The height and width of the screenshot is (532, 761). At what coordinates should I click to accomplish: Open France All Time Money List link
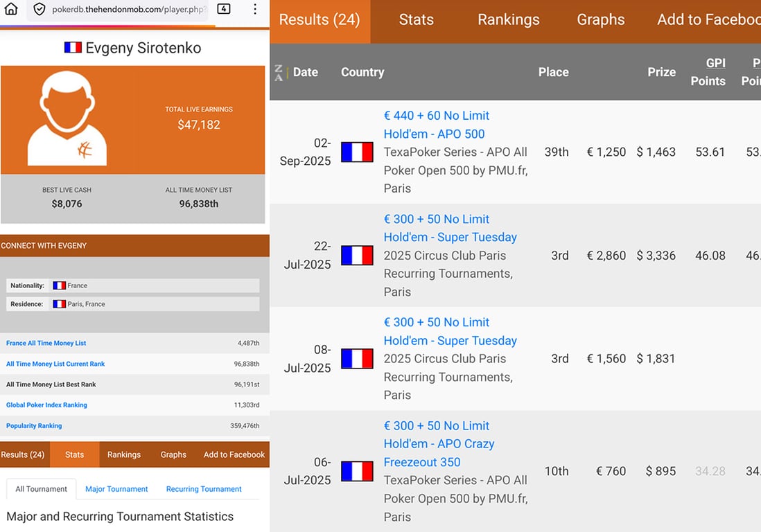(x=46, y=343)
